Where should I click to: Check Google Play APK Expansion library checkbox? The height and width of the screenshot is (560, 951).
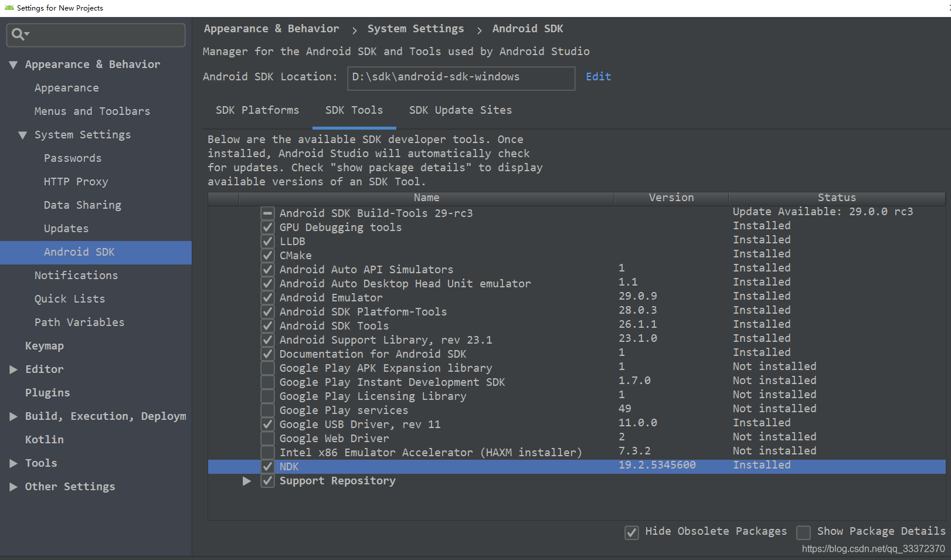[x=267, y=368]
